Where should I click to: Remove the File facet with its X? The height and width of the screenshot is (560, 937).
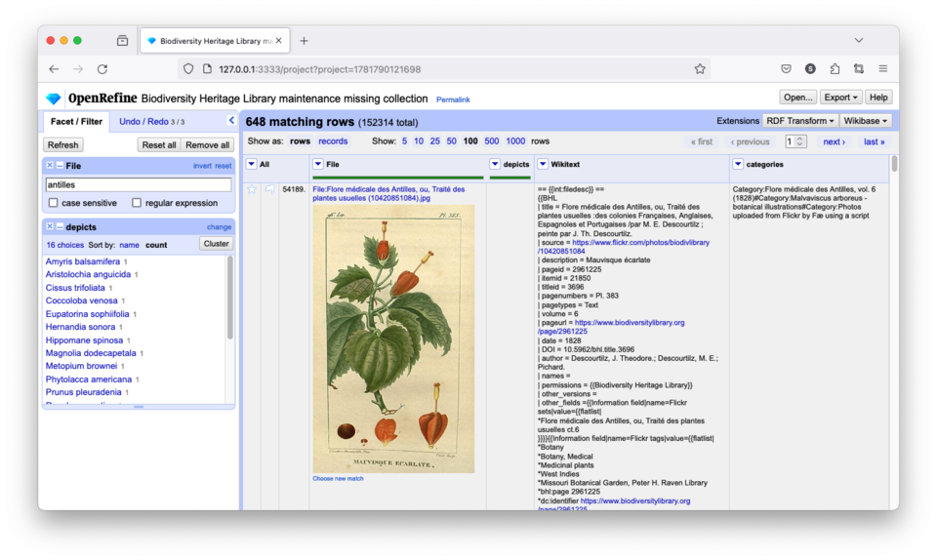50,166
